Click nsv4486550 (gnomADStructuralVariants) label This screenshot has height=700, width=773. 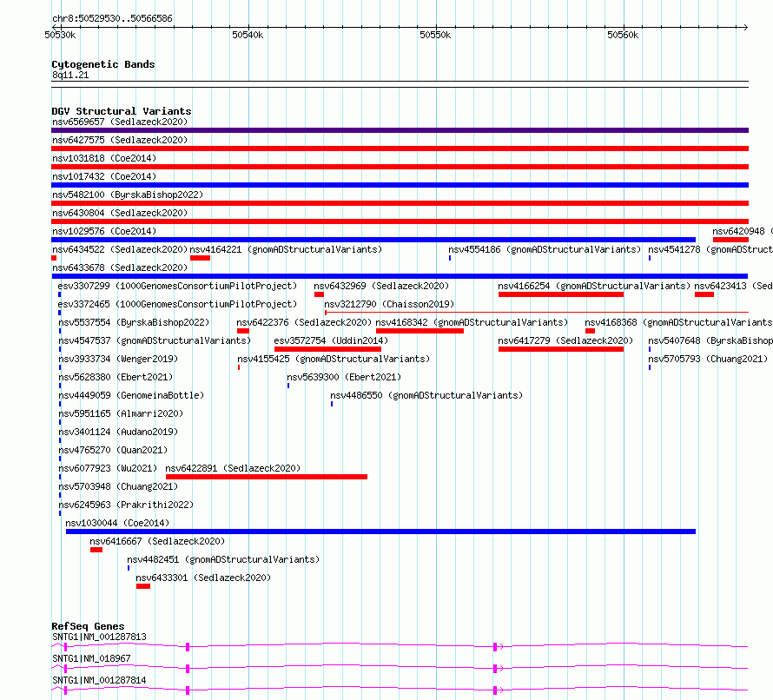[x=426, y=395]
